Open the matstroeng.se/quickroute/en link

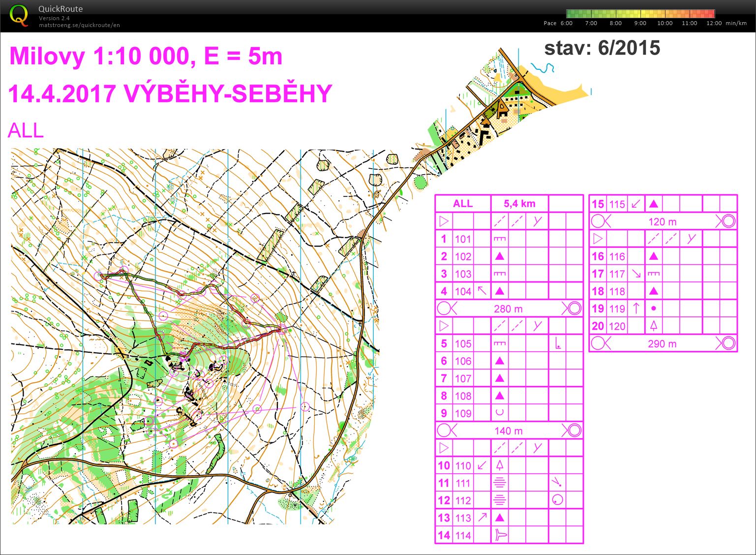tap(79, 25)
